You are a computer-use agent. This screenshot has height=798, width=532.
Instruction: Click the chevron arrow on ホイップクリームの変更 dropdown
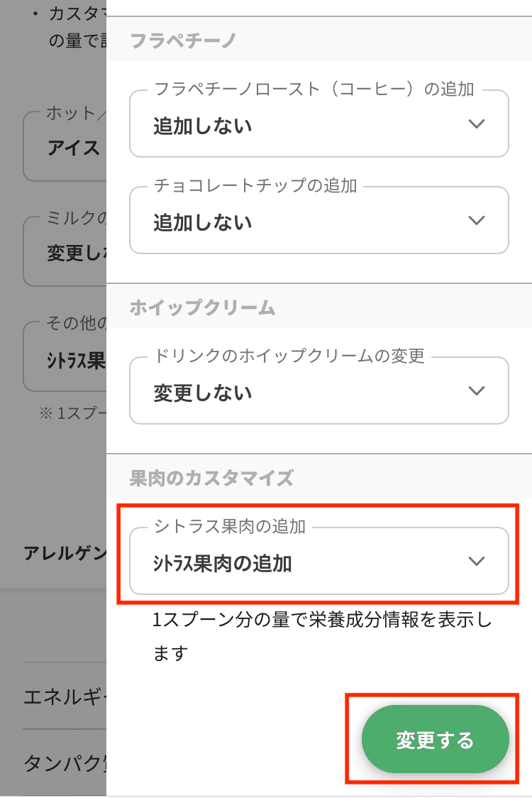[x=477, y=391]
